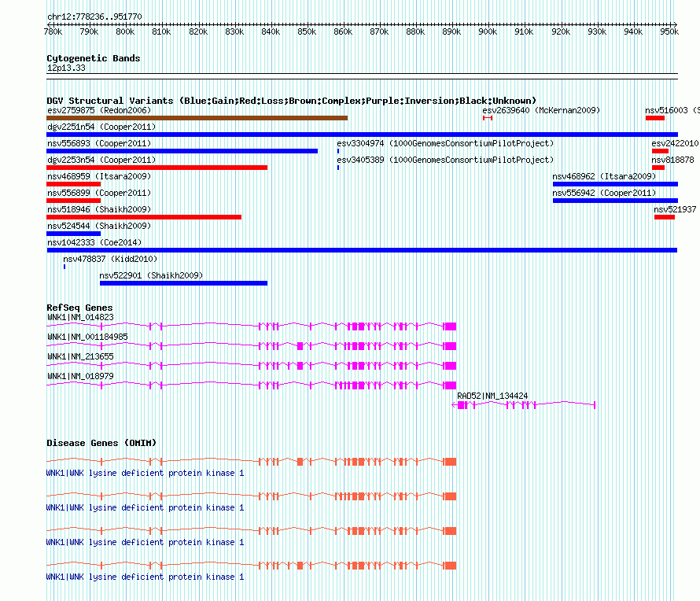
Task: Click the RAD52 gene model glyph
Action: pos(524,405)
